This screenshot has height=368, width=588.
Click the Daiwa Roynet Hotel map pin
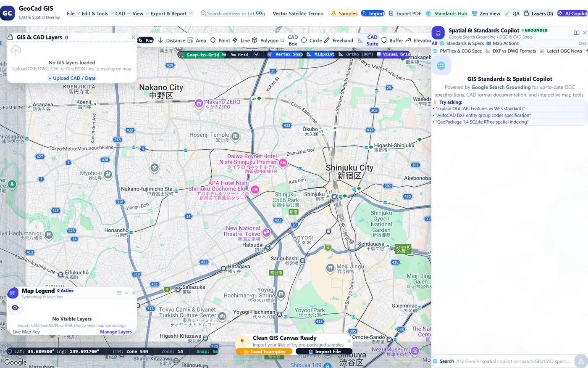[283, 163]
